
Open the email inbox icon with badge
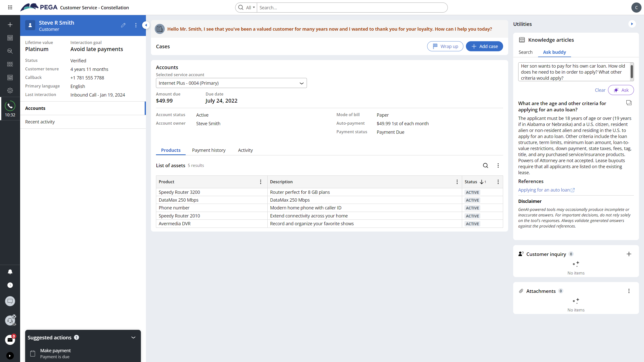point(10,340)
